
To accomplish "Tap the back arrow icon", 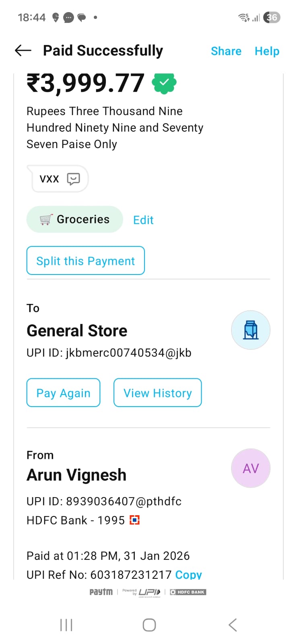I will point(23,50).
